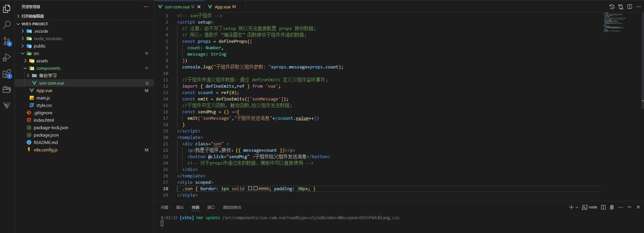Screen dimensions: 644x233
Task: Click the </template> closing tag on line 26
Action: point(191,176)
